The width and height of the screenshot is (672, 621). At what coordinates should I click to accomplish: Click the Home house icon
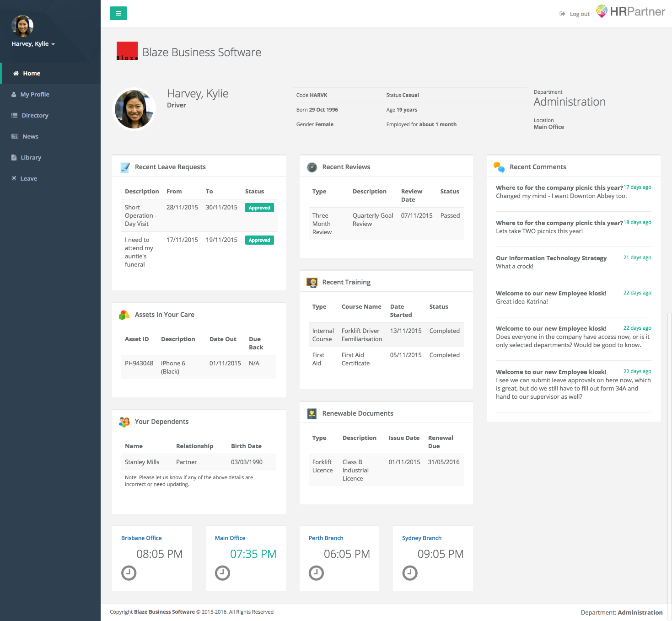(16, 73)
